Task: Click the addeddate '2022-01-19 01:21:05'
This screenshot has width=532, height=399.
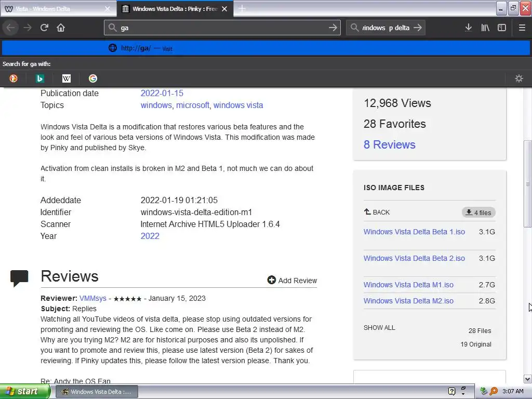Action: 179,200
